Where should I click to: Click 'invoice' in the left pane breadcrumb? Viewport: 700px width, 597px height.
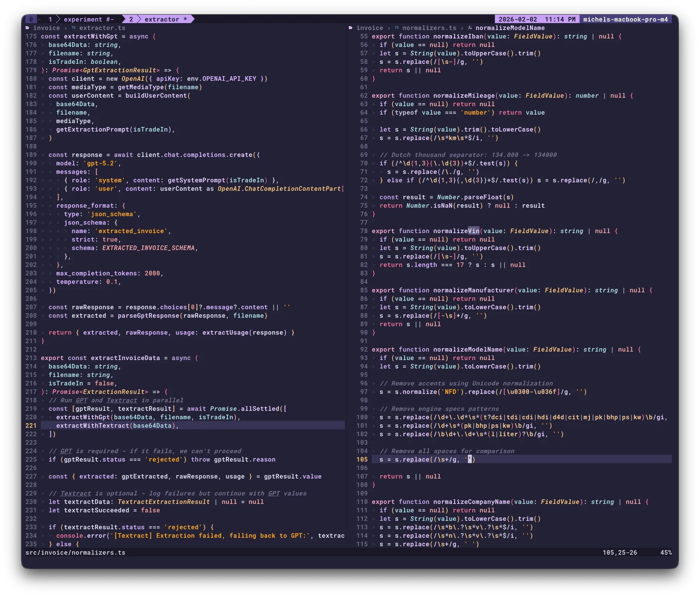click(47, 28)
